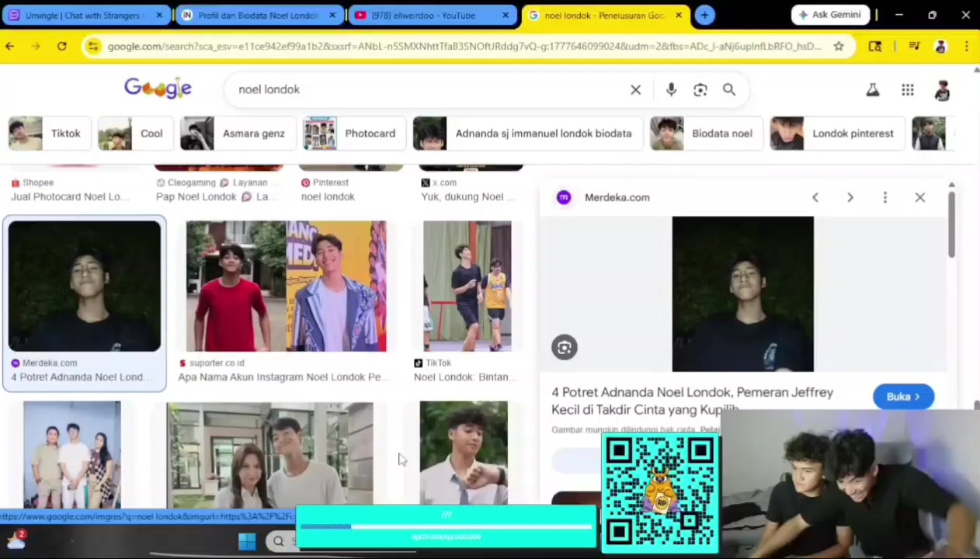Select the Asmara genz filter chip
Screen dimensions: 980x559
click(x=237, y=134)
